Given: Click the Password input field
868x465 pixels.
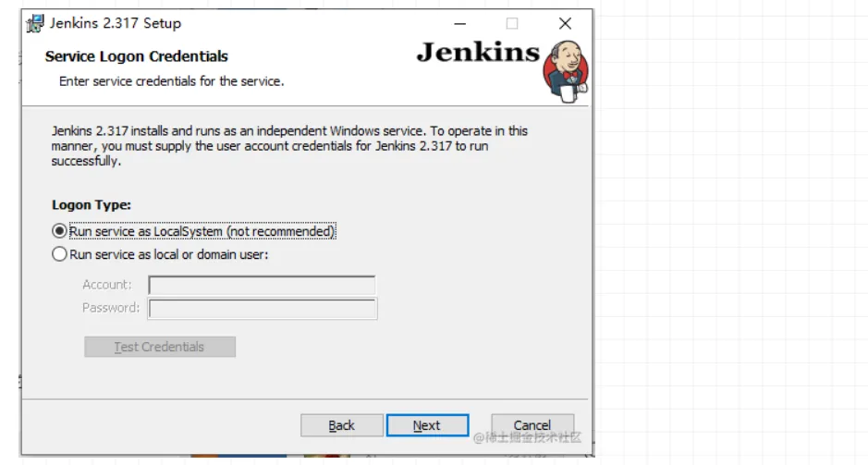Looking at the screenshot, I should [263, 309].
